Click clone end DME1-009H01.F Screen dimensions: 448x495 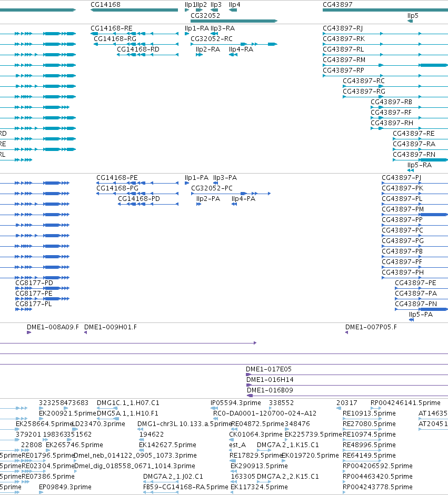click(111, 327)
